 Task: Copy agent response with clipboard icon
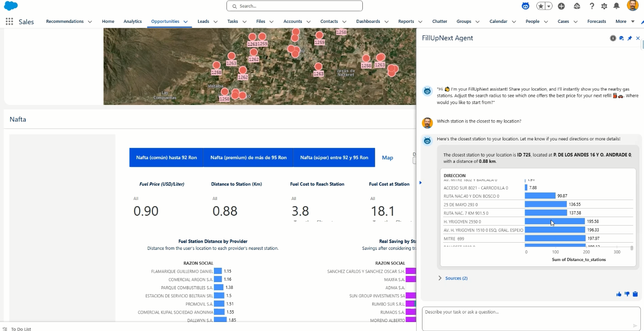pos(635,294)
